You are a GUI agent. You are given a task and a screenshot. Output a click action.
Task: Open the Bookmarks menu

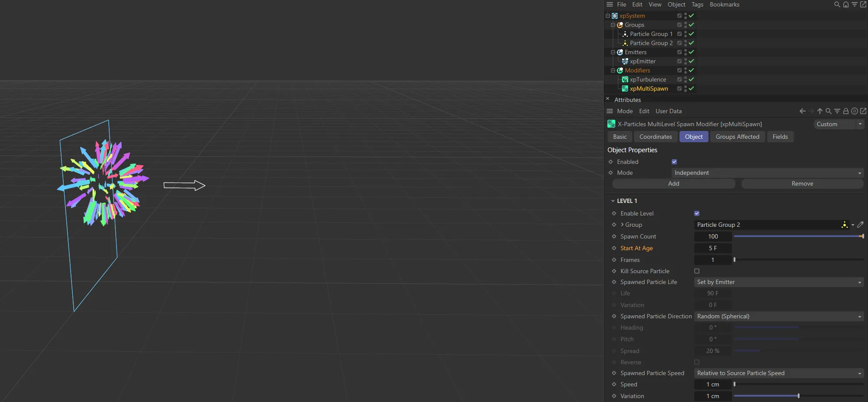(x=725, y=4)
